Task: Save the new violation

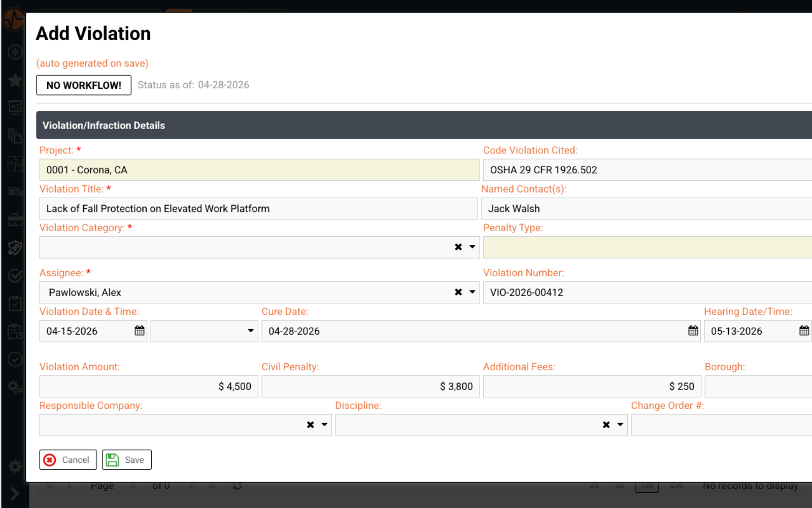Action: pos(127,460)
